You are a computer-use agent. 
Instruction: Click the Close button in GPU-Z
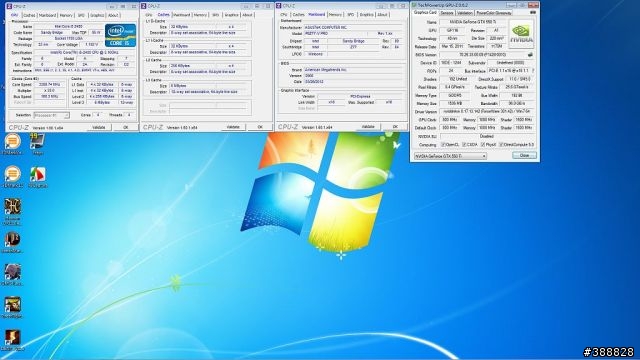(x=524, y=156)
